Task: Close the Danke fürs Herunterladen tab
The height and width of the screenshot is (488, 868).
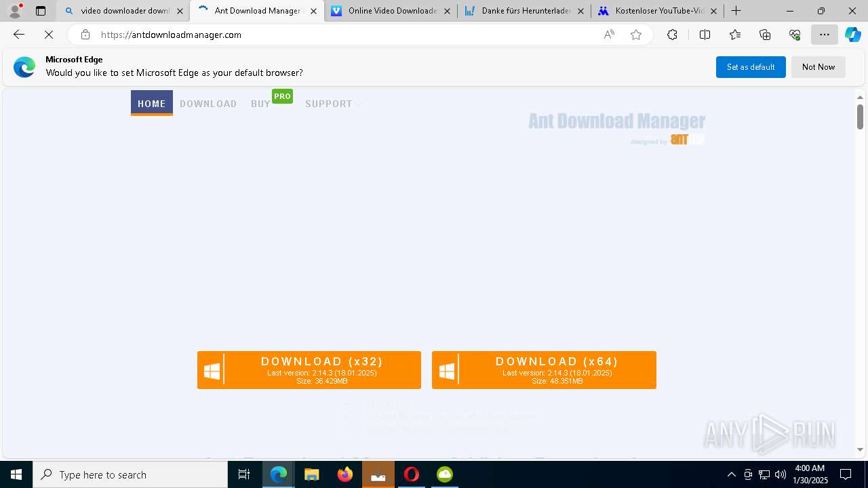Action: 580,11
